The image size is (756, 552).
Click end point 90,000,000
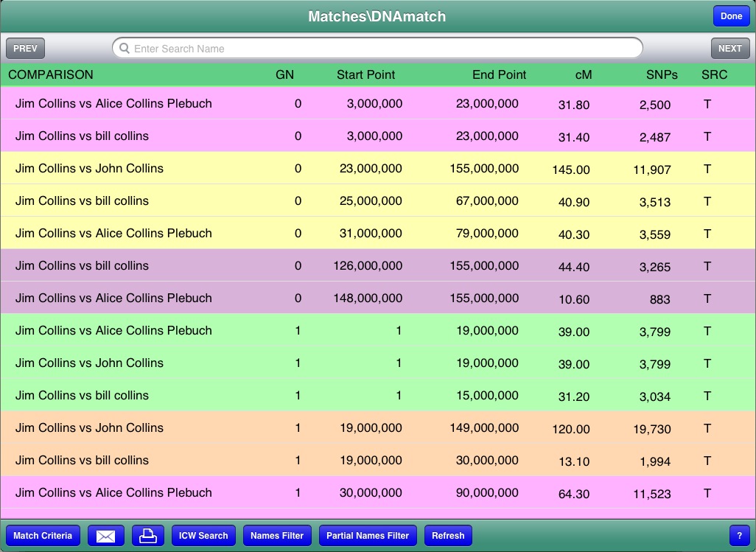pos(487,493)
